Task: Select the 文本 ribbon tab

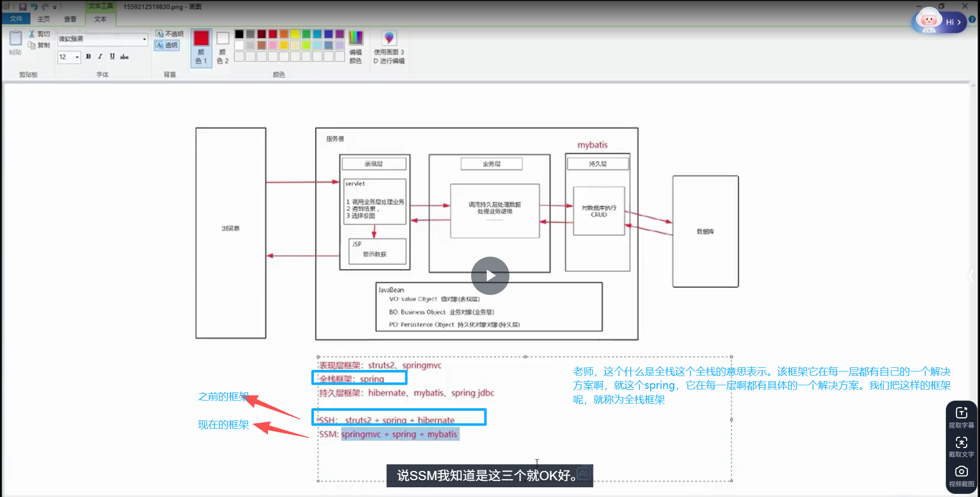Action: click(x=100, y=19)
